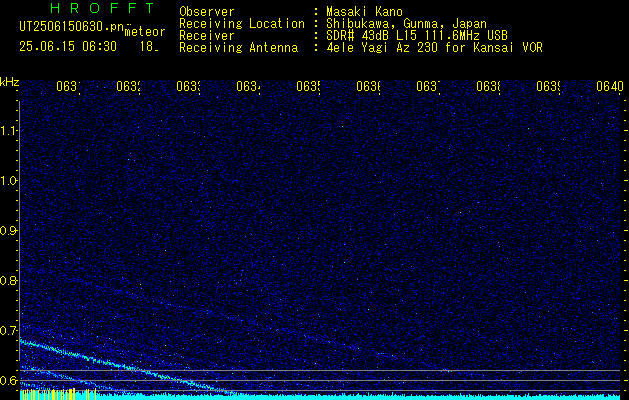Select the 4ele Yagi Az 230 antenna description
Screen dimensions: 629x400
tap(434, 48)
